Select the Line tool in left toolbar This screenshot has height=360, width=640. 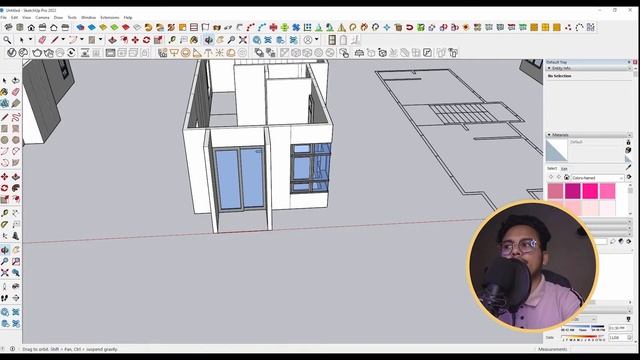coord(4,118)
